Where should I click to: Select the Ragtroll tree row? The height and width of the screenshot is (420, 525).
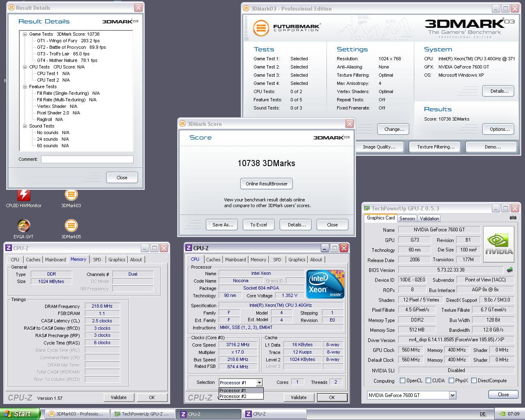click(x=50, y=119)
